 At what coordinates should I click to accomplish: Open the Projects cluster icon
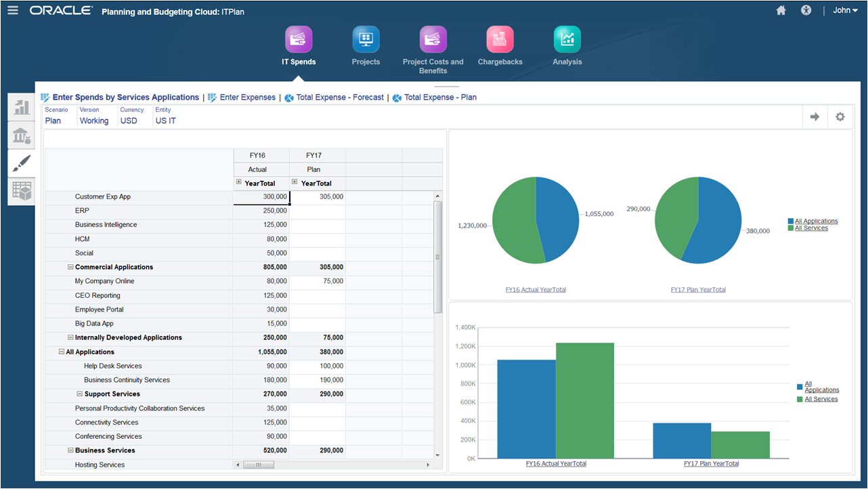coord(366,39)
